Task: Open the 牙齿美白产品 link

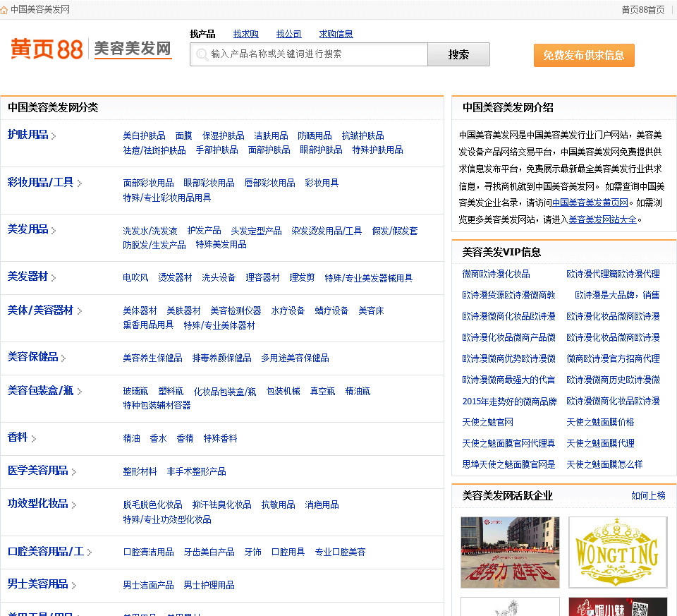Action: tap(209, 552)
